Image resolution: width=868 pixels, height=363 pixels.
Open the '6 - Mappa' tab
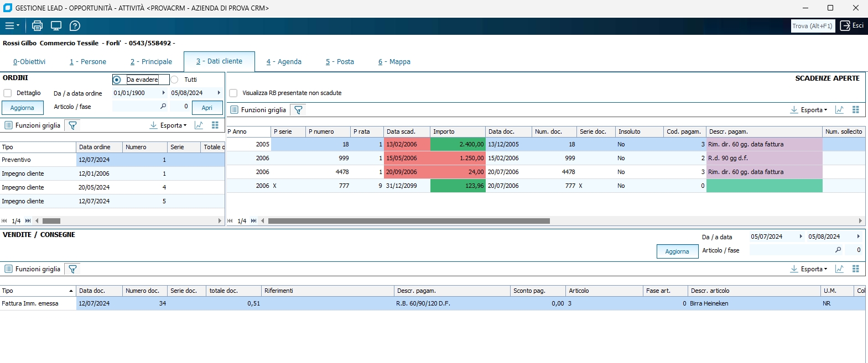[394, 62]
